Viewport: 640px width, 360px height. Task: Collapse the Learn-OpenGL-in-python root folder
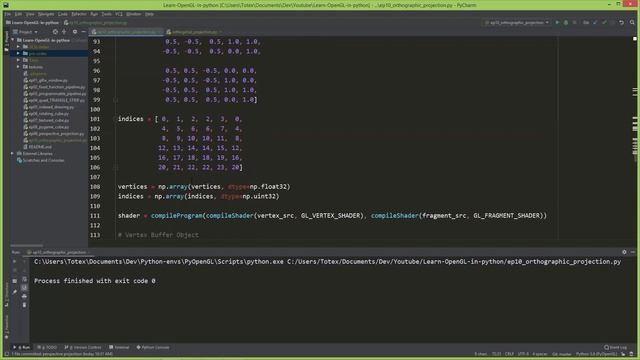click(x=13, y=40)
